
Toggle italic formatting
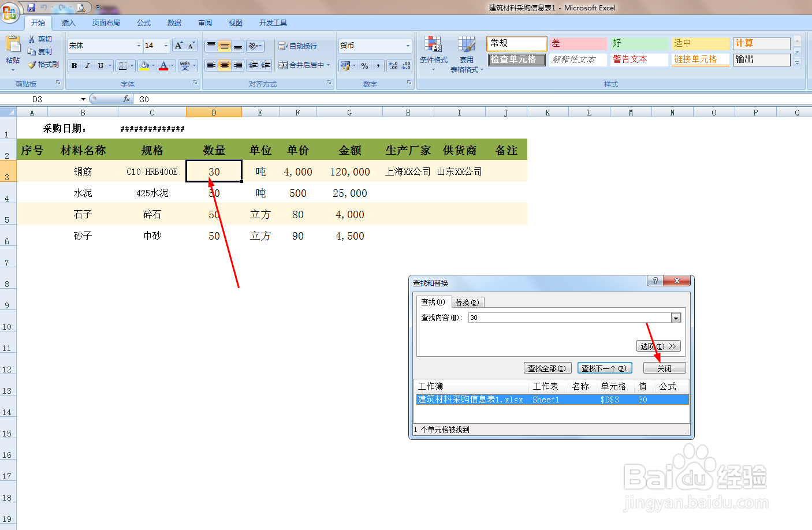point(87,66)
